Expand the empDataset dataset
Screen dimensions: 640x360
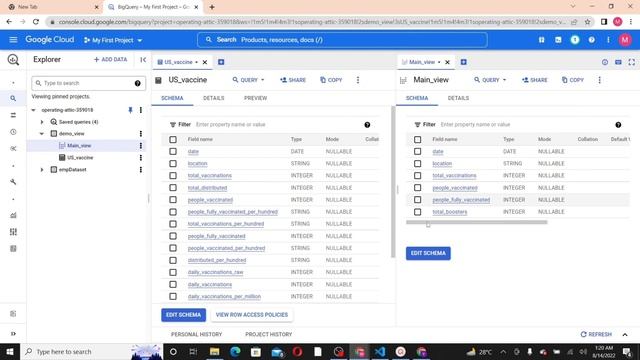point(42,169)
